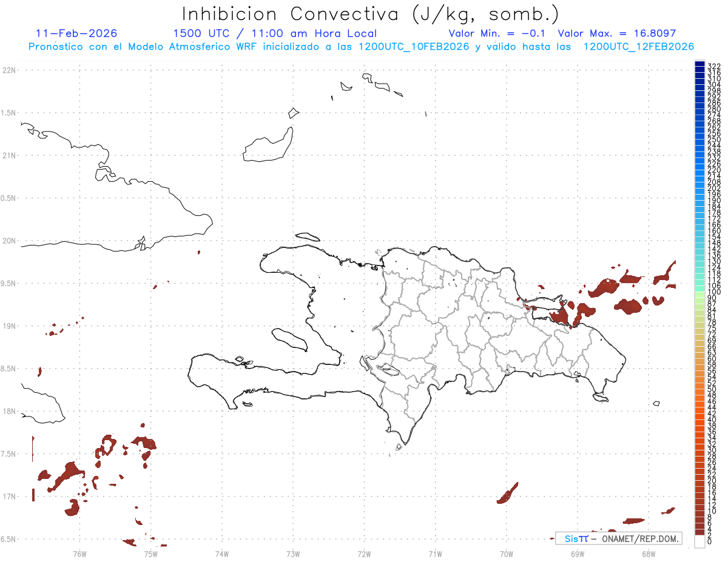Click the '6.5N' latitude label
The image size is (728, 562).
(x=9, y=539)
